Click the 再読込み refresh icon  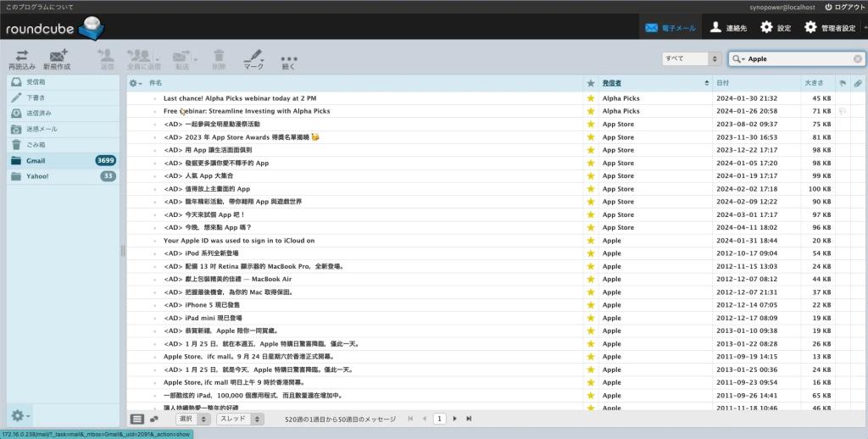tap(22, 56)
